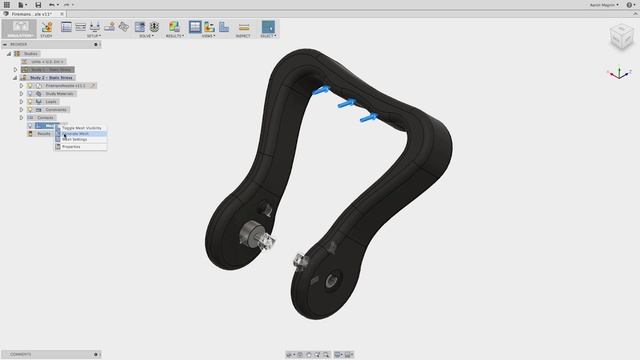
Task: Expand the Loads node
Action: (x=22, y=102)
